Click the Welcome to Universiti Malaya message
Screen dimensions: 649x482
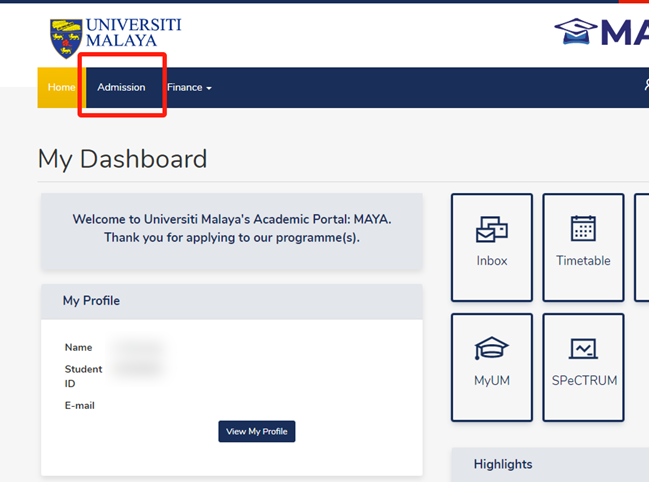pyautogui.click(x=232, y=228)
